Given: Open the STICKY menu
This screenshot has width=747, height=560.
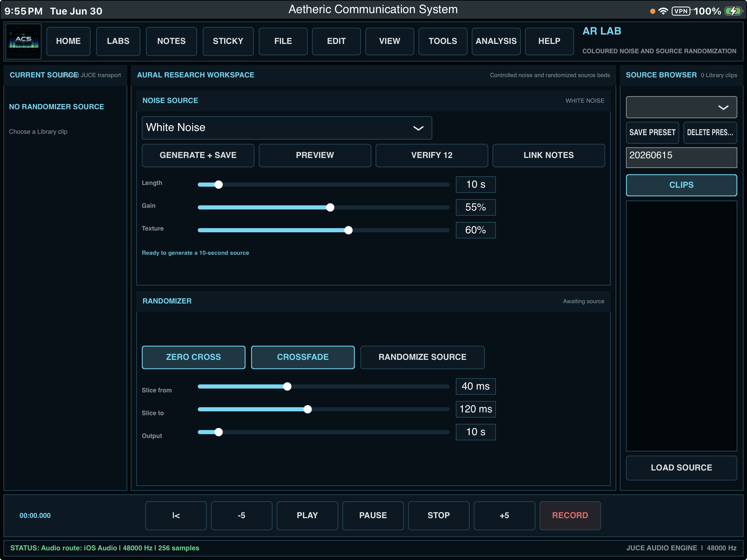Looking at the screenshot, I should pos(228,41).
